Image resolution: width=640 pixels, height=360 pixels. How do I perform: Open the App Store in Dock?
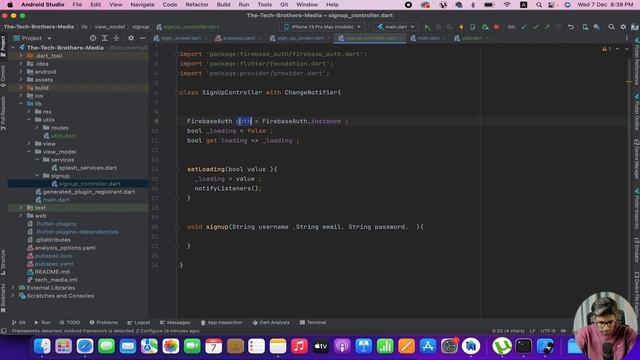[428, 347]
